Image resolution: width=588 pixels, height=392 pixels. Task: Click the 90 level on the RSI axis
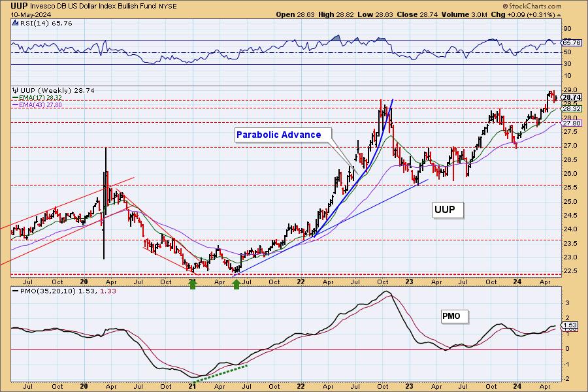(567, 29)
